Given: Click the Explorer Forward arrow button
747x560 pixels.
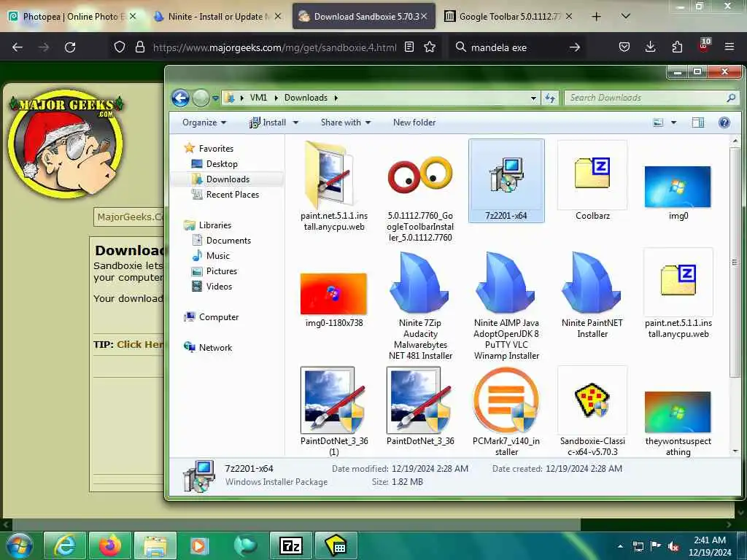Looking at the screenshot, I should tap(201, 98).
